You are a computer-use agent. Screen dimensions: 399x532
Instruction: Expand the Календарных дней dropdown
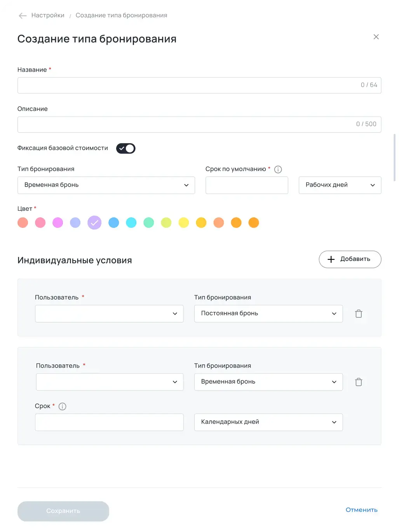(268, 422)
